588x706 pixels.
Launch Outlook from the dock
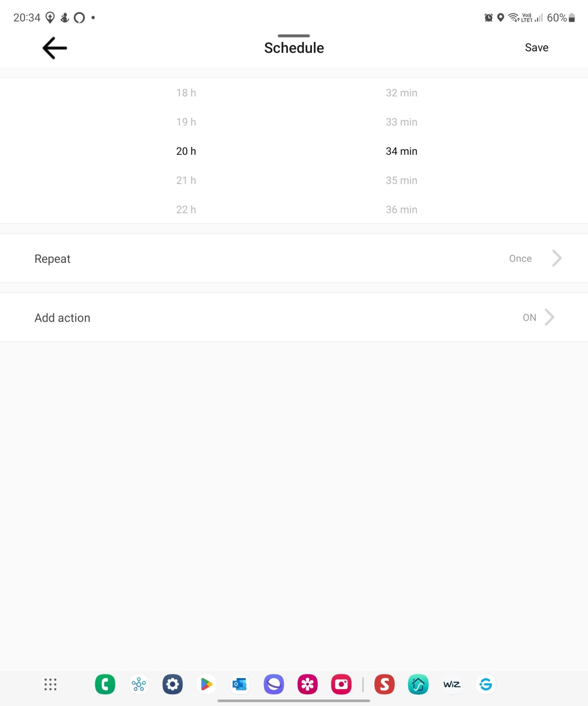pos(240,684)
